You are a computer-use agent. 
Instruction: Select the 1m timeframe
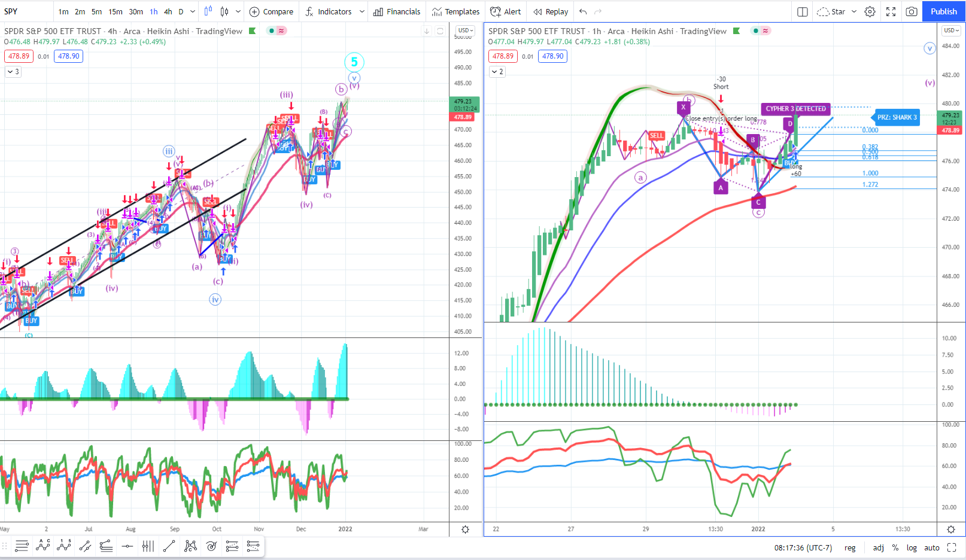[x=63, y=11]
